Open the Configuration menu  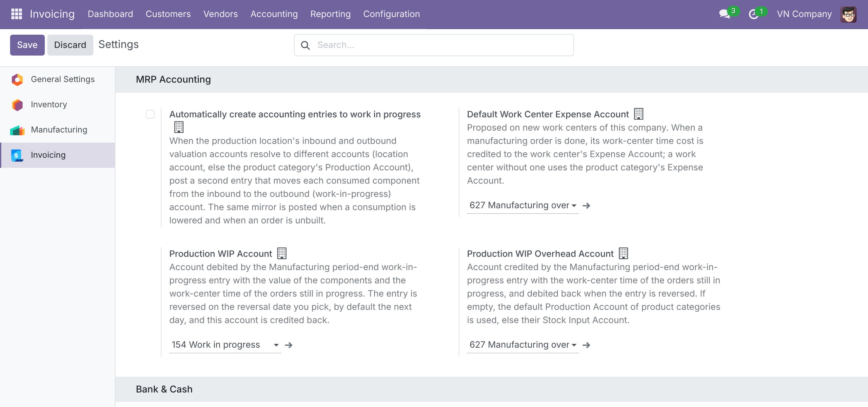[392, 14]
